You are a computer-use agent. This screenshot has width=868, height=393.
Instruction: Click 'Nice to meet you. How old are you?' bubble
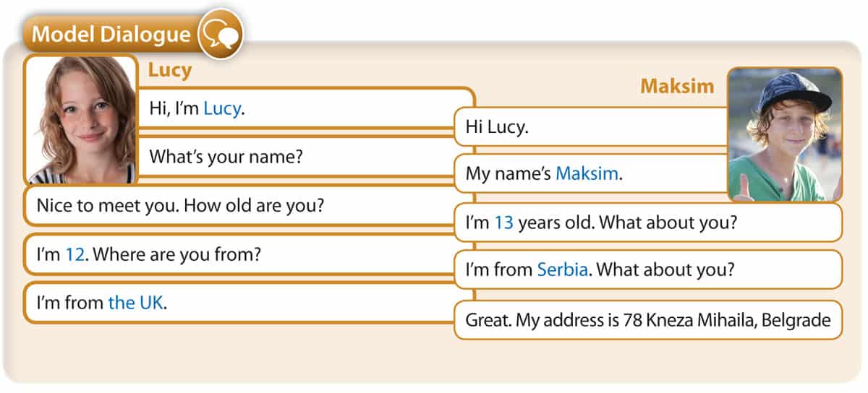click(x=248, y=206)
